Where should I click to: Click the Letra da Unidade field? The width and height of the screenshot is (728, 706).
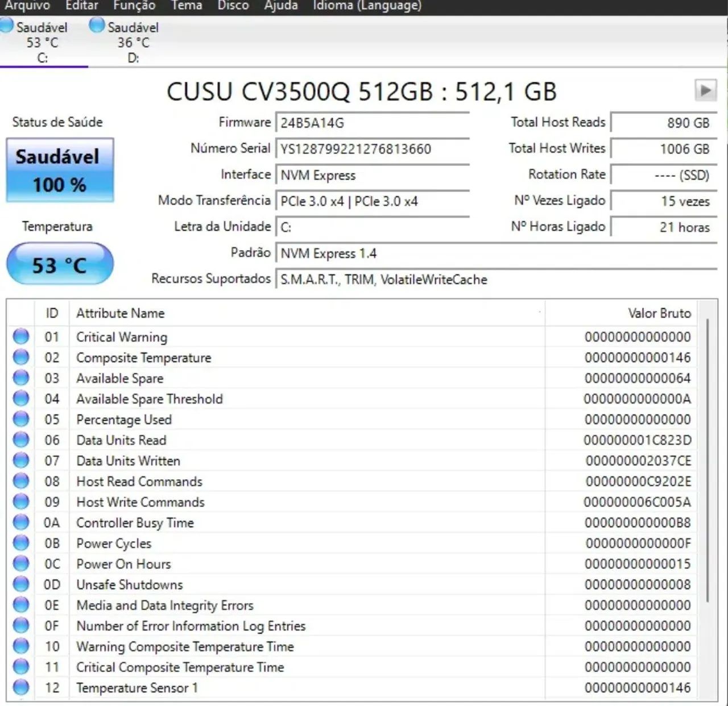(x=373, y=227)
